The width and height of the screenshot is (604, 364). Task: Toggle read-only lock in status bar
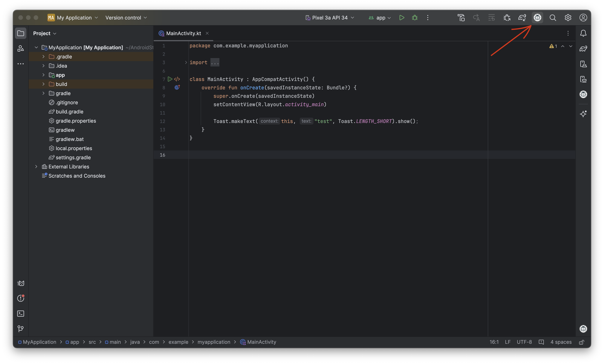point(581,342)
